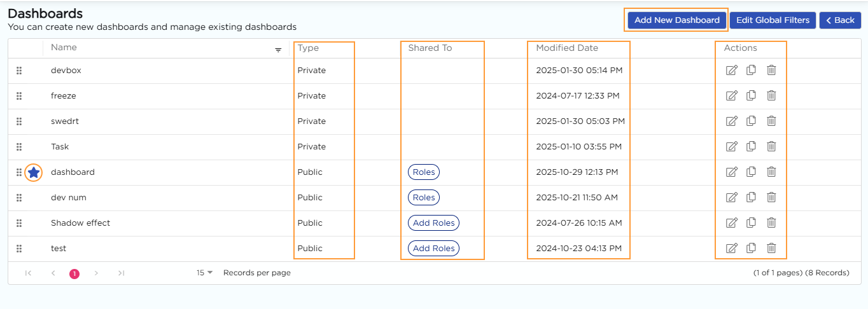Go to next page arrow
The height and width of the screenshot is (309, 868).
coord(96,273)
